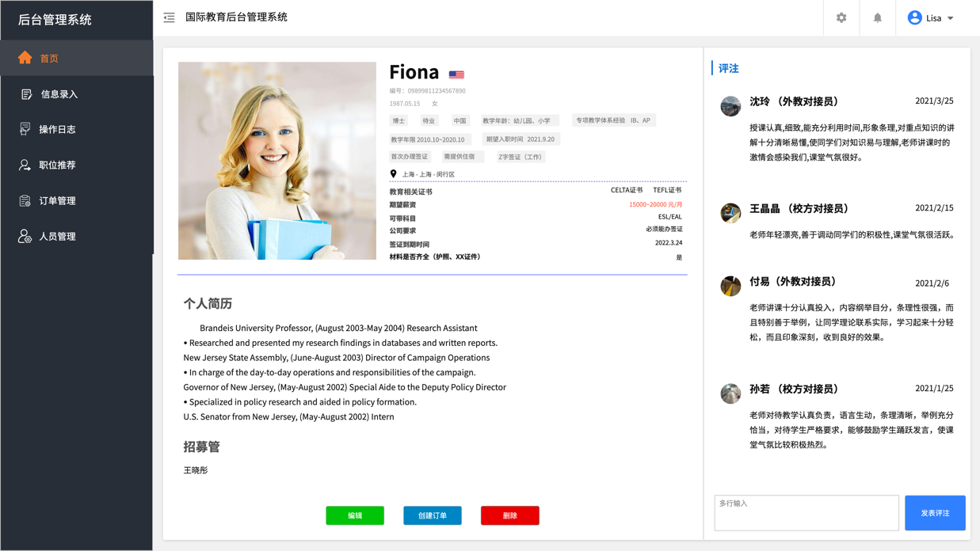Collapse sidebar with the hamburger toggle
Screen dimensions: 980x551
pos(170,17)
